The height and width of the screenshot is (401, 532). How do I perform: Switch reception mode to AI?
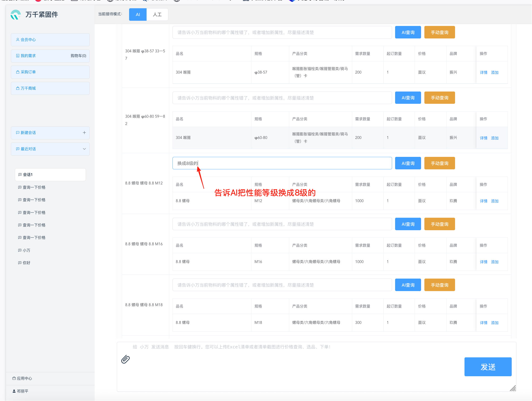[138, 14]
